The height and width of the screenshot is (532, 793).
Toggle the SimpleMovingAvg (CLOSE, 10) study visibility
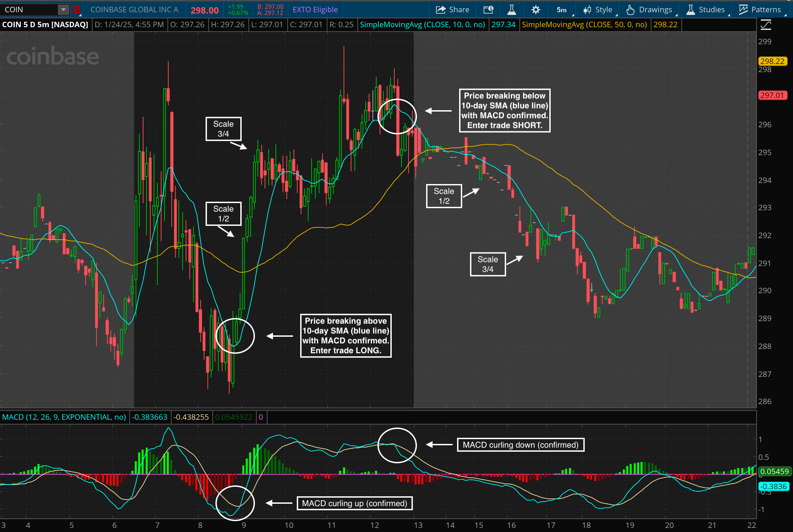tap(422, 24)
